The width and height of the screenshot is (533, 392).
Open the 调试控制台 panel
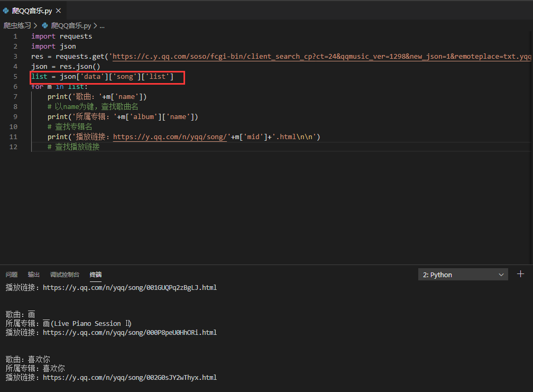pos(65,274)
